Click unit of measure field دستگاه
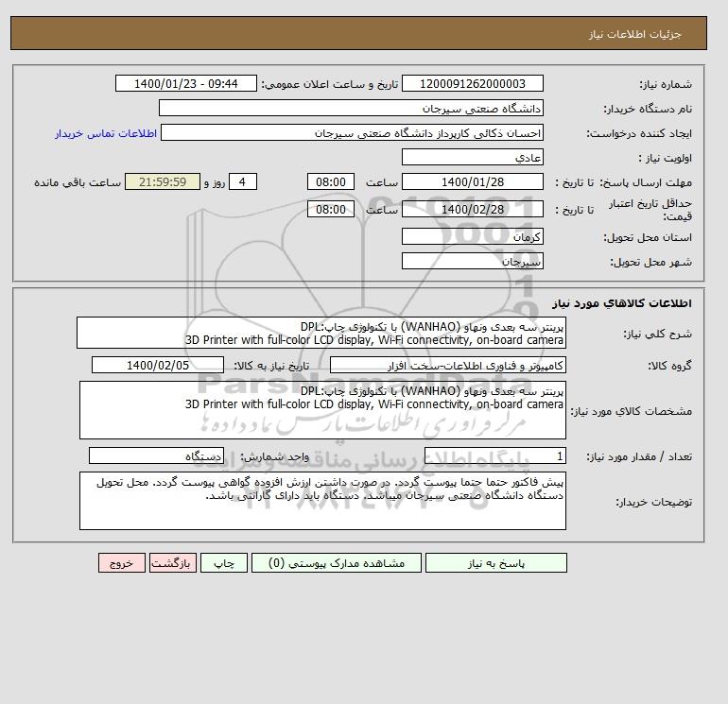 [x=156, y=455]
